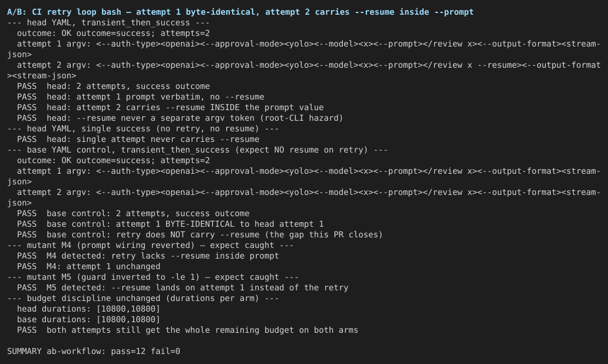Image resolution: width=608 pixels, height=364 pixels.
Task: Click the root-CLI hazard PASS line
Action: tap(180, 118)
